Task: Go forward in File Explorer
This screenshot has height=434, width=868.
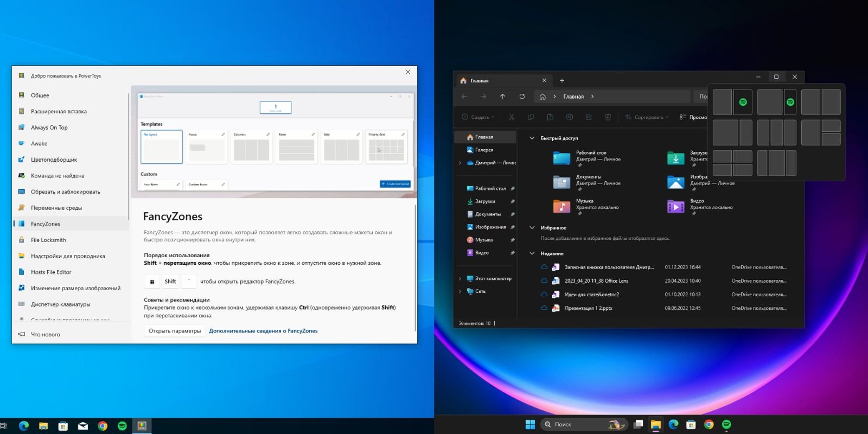Action: 483,97
